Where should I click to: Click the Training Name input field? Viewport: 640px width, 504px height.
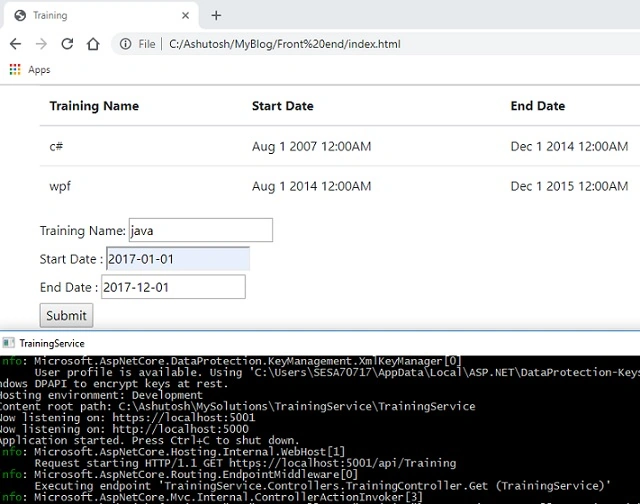pyautogui.click(x=201, y=230)
